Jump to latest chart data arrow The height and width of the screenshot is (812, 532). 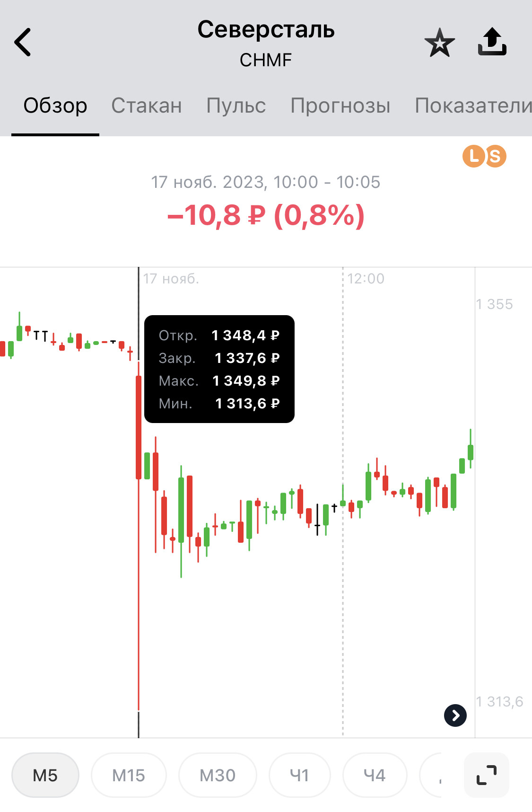click(455, 715)
